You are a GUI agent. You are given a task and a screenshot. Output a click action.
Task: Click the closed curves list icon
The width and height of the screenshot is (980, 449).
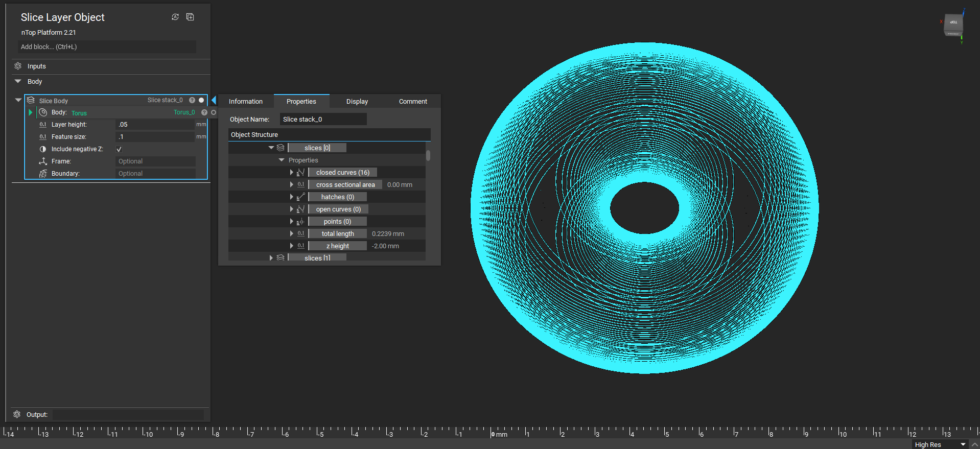tap(300, 172)
